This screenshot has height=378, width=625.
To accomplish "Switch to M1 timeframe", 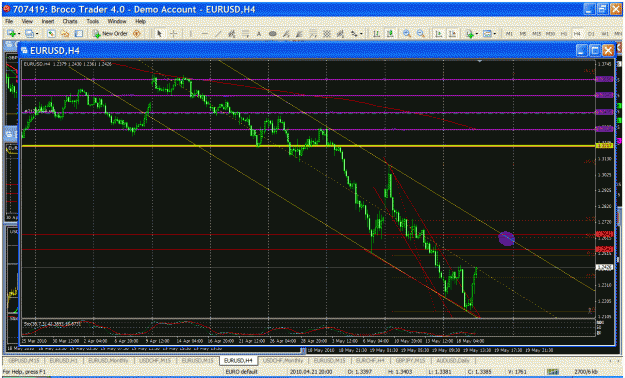I will click(x=509, y=34).
